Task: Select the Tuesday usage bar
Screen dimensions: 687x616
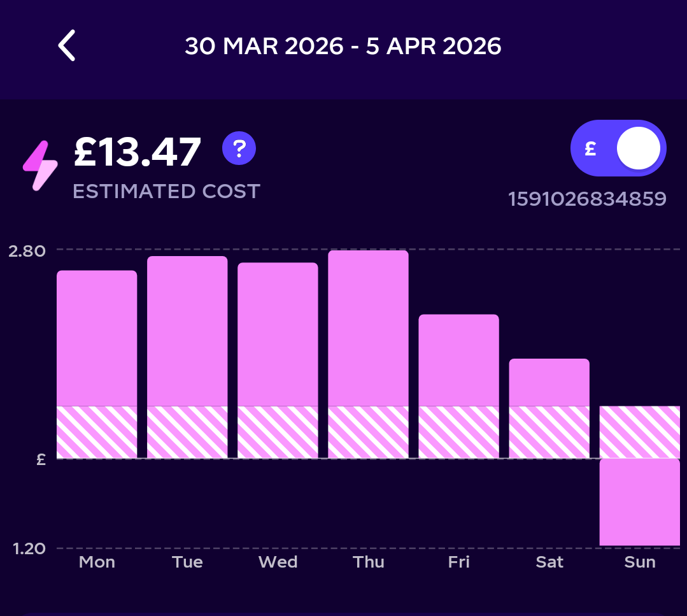Action: click(x=187, y=331)
